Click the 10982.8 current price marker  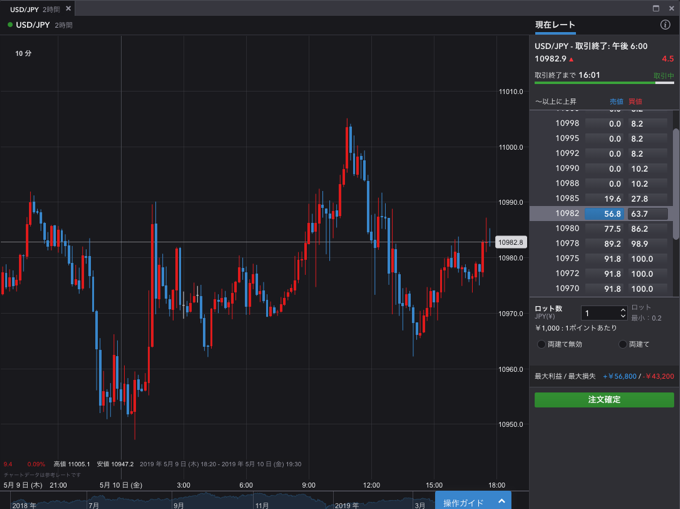pos(511,242)
